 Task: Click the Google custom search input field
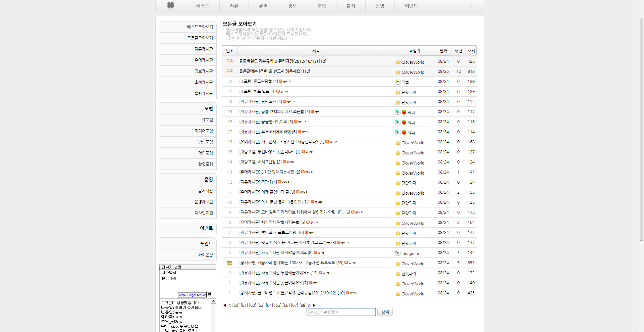pyautogui.click(x=341, y=312)
